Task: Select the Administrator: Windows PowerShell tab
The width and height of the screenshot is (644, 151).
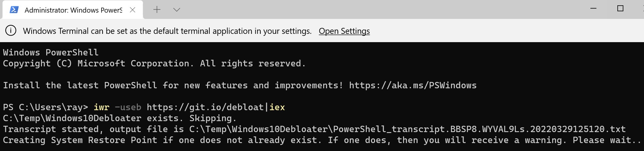Action: tap(73, 10)
